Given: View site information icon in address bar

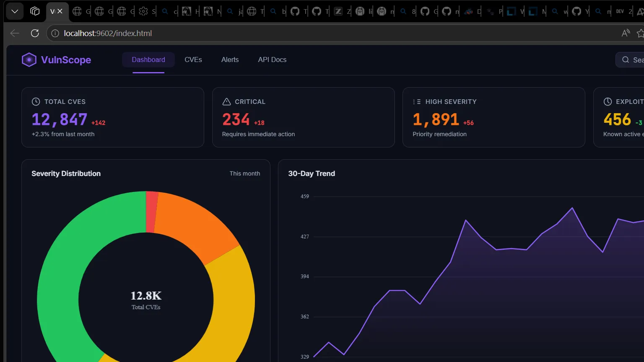Looking at the screenshot, I should pyautogui.click(x=55, y=33).
